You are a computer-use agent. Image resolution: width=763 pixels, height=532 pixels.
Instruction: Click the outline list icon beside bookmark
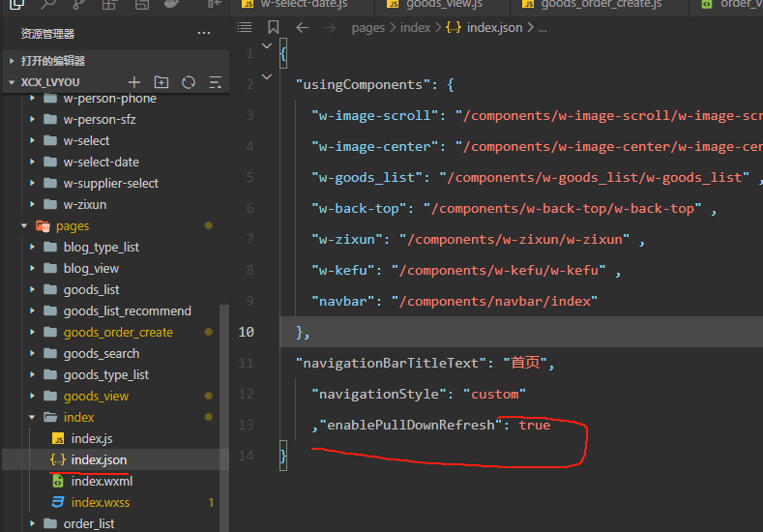click(x=245, y=27)
